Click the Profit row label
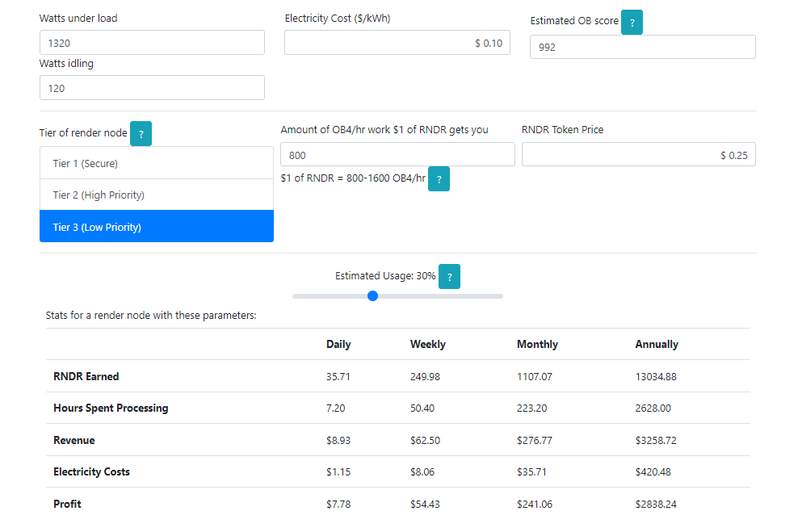This screenshot has width=802, height=532. (68, 505)
